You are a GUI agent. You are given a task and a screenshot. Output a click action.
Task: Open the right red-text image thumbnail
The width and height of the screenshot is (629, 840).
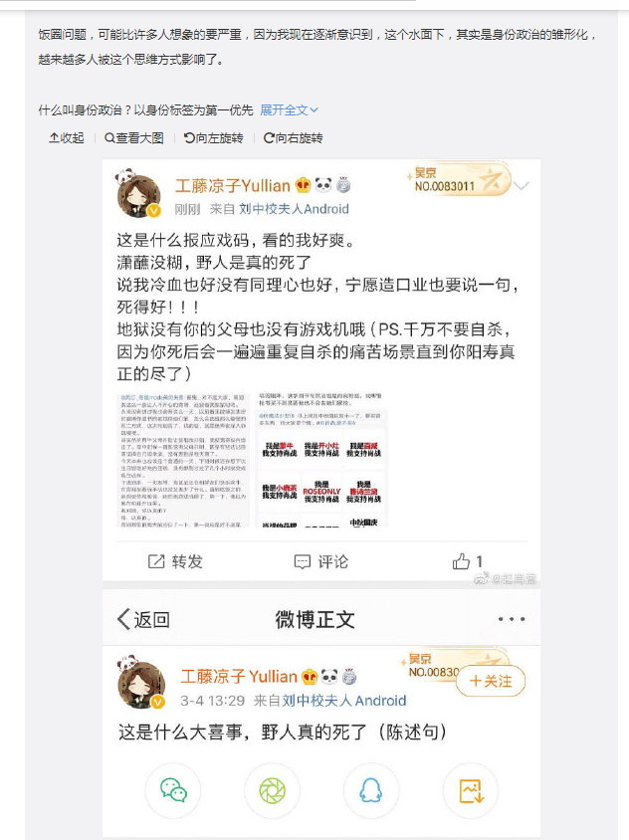coord(321,461)
